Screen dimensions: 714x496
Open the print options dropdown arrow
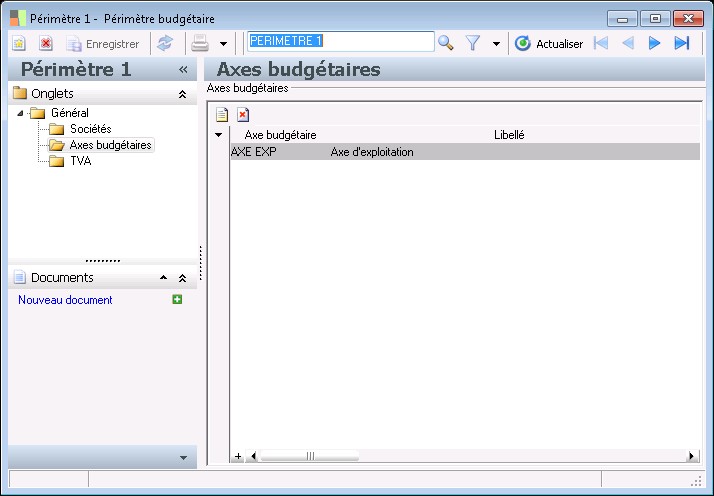[x=223, y=44]
